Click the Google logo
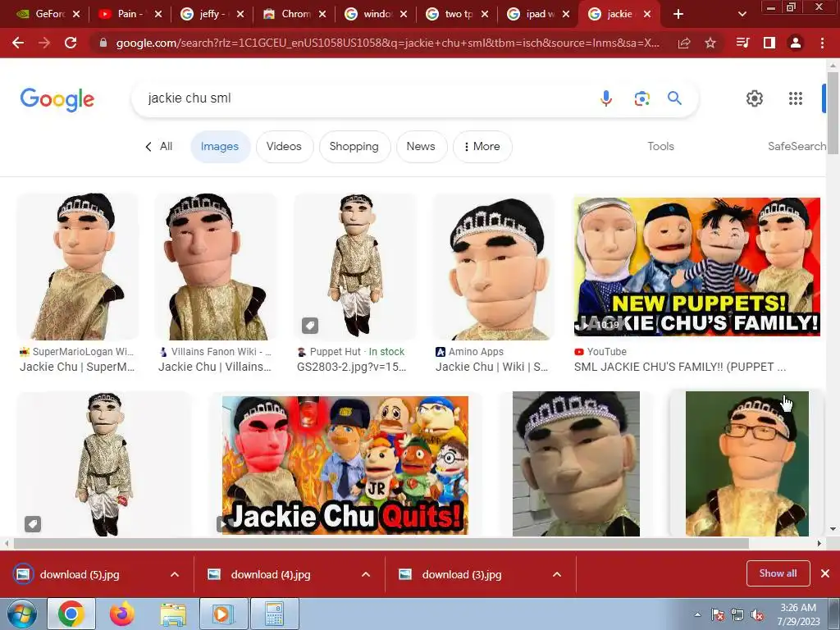840x630 pixels. [57, 99]
